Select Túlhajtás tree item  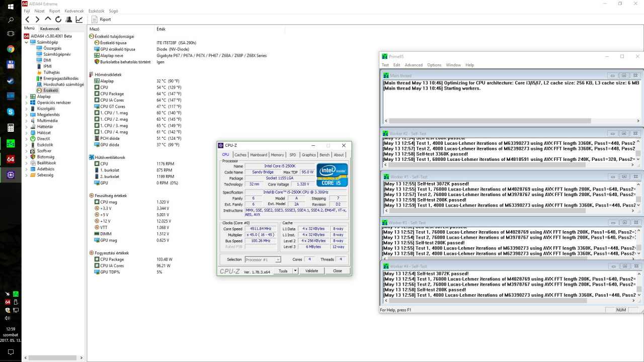pos(51,72)
